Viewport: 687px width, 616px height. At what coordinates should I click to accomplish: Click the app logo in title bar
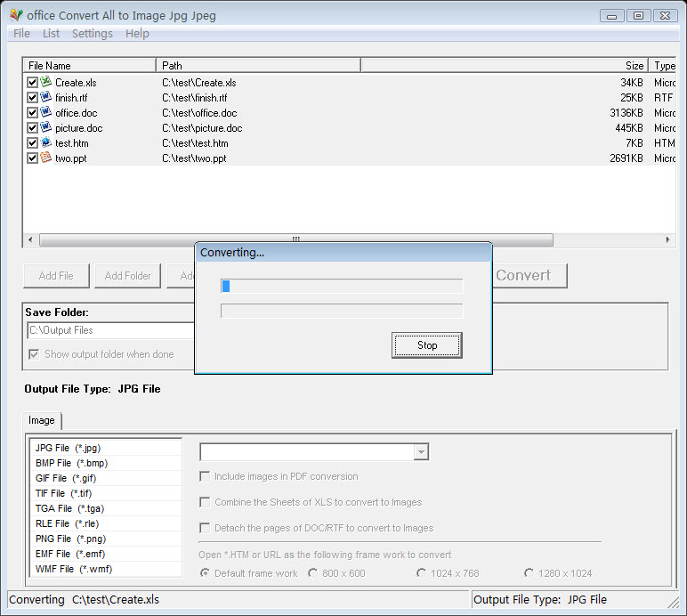coord(16,15)
